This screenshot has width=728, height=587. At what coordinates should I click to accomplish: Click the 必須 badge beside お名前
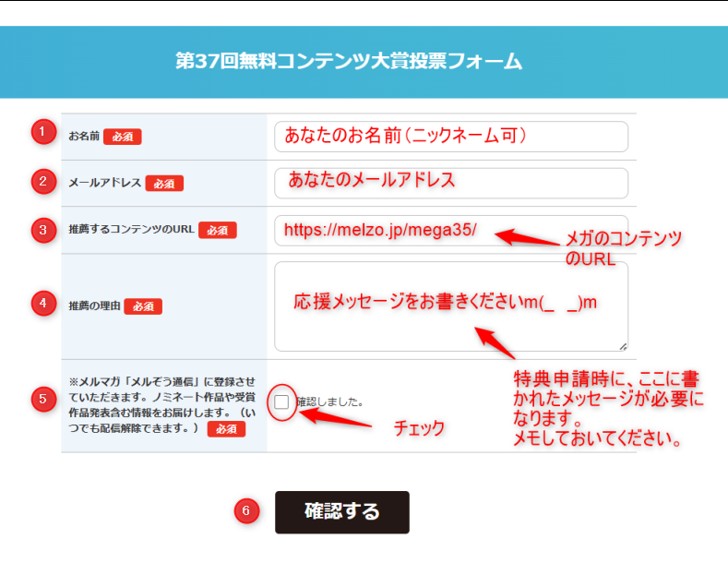pos(122,136)
